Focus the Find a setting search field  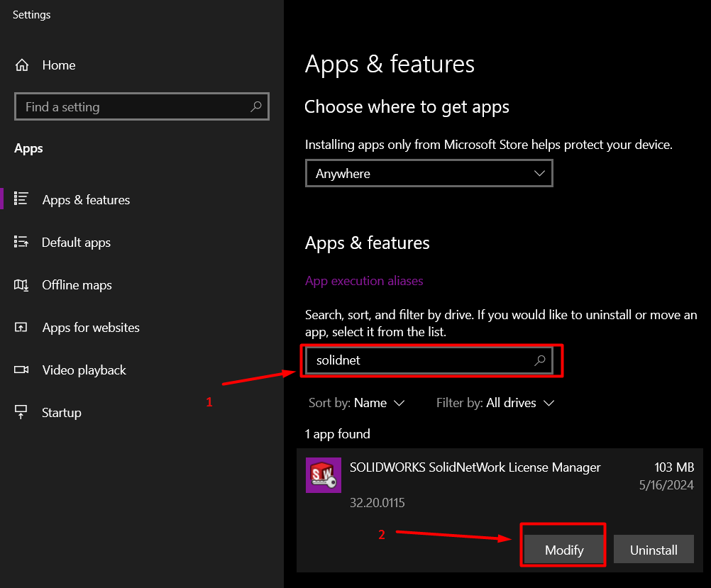click(131, 107)
